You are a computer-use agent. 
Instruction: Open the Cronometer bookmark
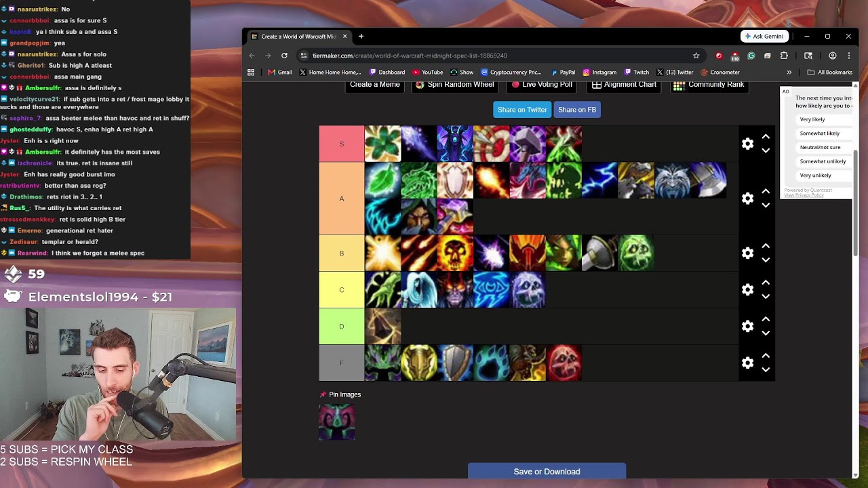tap(720, 73)
